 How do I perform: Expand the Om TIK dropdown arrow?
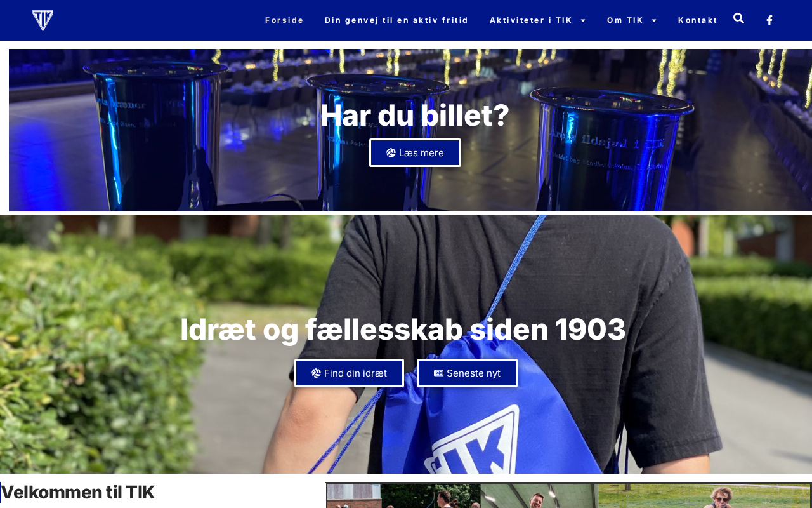(x=654, y=20)
